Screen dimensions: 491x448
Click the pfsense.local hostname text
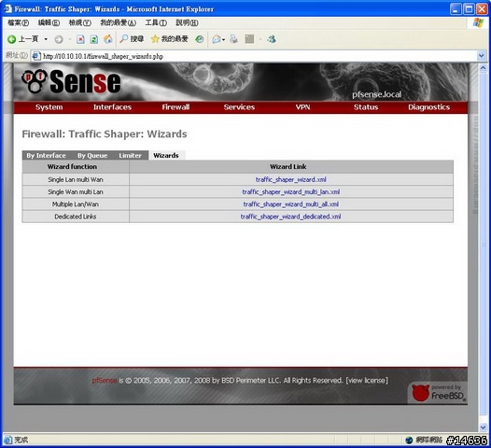(x=377, y=94)
